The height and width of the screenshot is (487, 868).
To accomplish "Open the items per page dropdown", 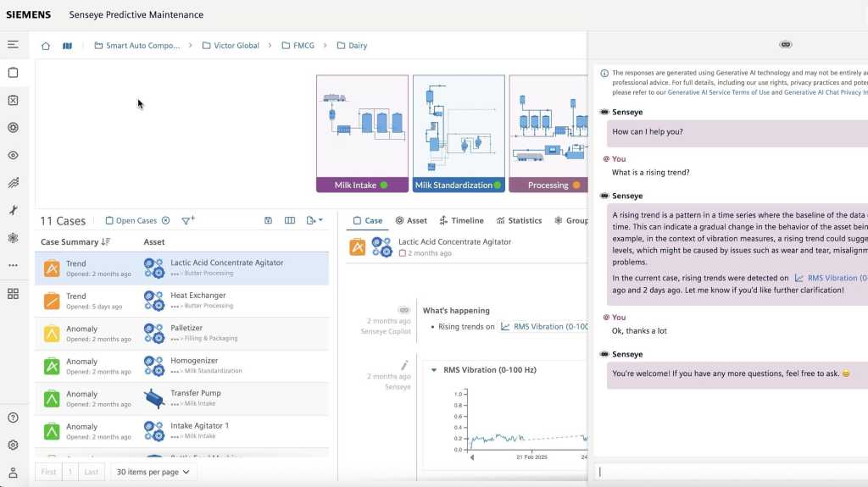I will [x=153, y=472].
